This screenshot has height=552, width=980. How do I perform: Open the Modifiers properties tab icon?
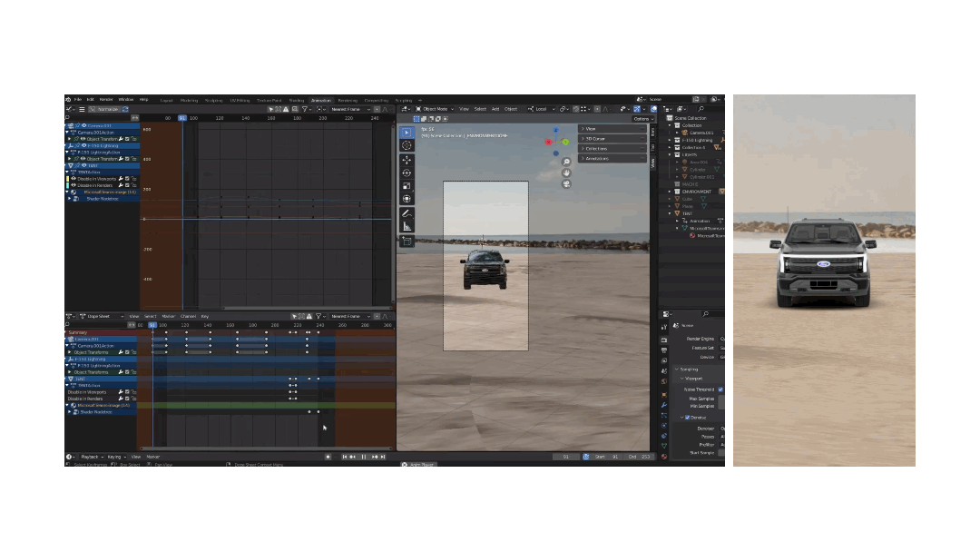(663, 405)
